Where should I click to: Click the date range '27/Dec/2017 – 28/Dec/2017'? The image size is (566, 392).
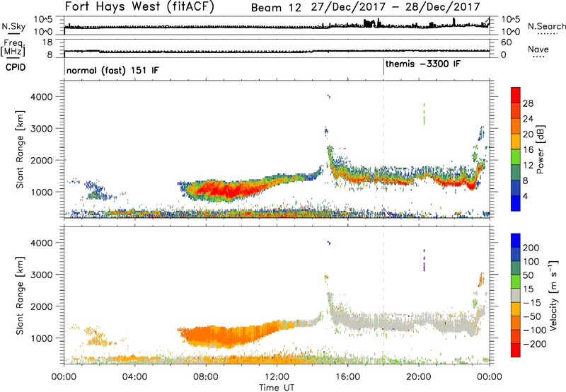pos(395,7)
